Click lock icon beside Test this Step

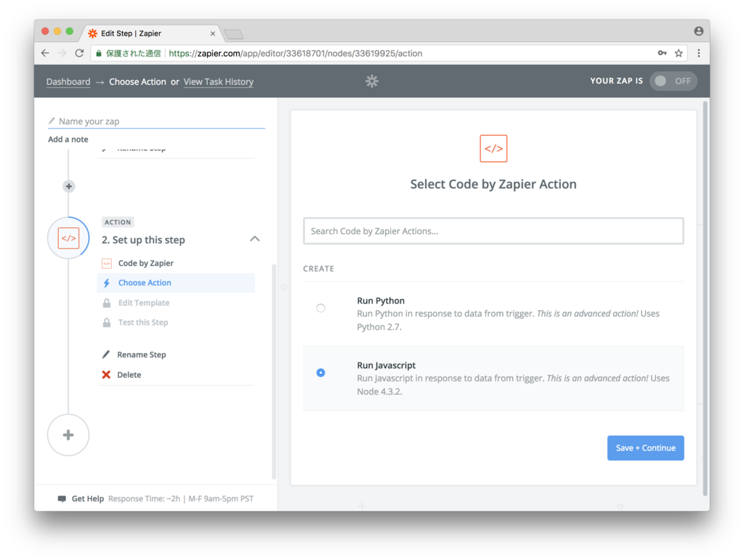(107, 322)
